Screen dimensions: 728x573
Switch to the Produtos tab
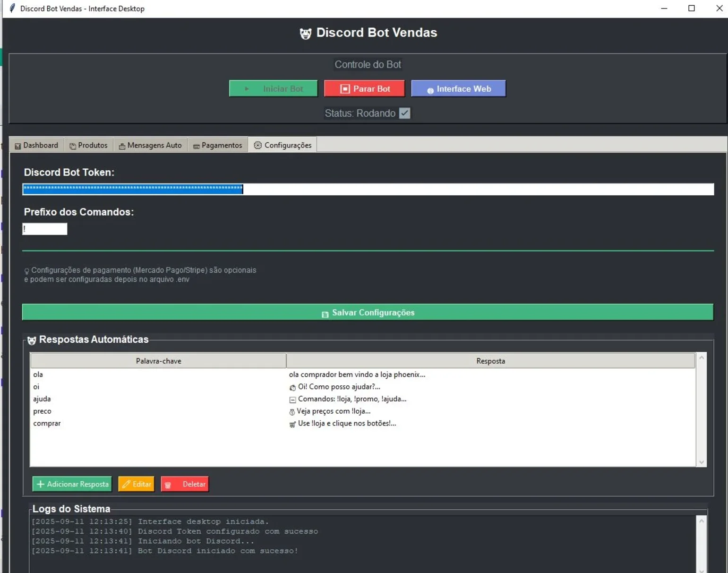point(88,145)
